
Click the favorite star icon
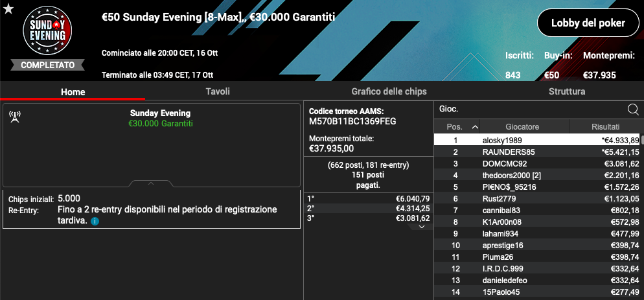8,8
